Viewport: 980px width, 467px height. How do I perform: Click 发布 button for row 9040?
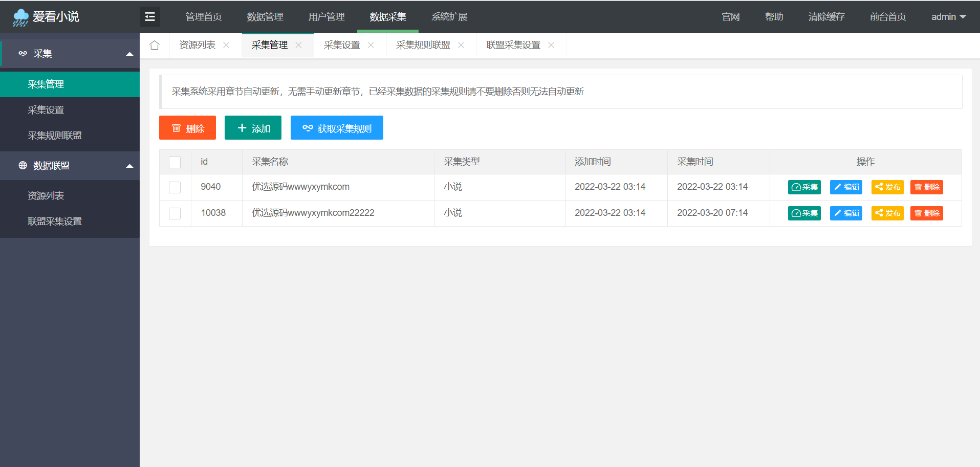pos(887,187)
